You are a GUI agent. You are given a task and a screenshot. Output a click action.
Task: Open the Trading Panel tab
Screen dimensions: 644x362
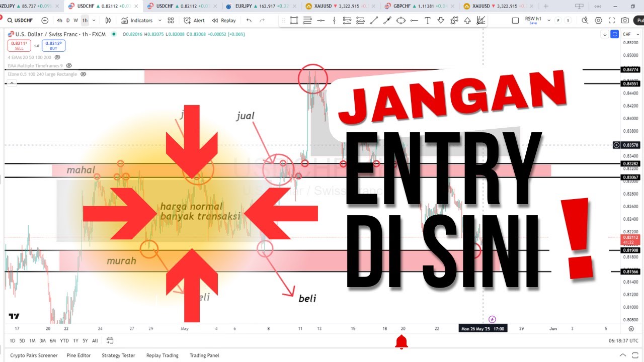pyautogui.click(x=204, y=355)
